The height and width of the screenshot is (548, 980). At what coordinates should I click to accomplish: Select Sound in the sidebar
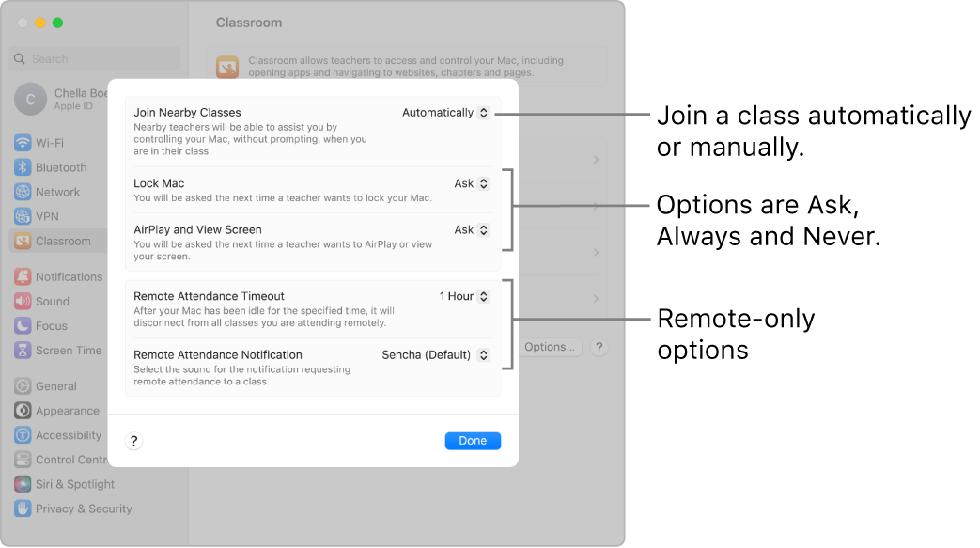[x=57, y=301]
